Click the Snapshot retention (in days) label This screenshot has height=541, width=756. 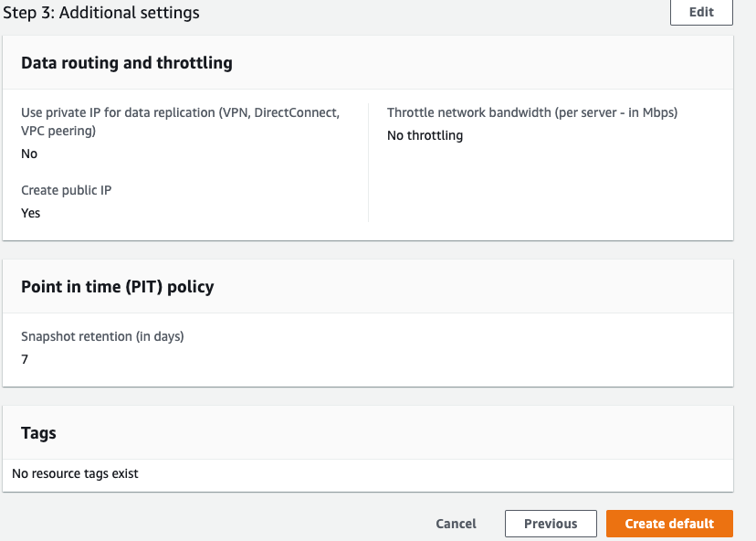tap(102, 336)
